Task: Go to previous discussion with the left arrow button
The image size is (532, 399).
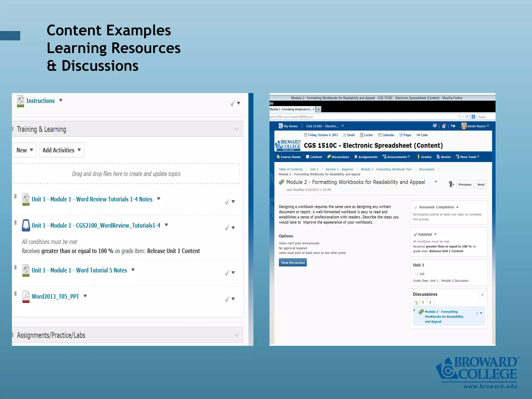Action: pos(423,302)
